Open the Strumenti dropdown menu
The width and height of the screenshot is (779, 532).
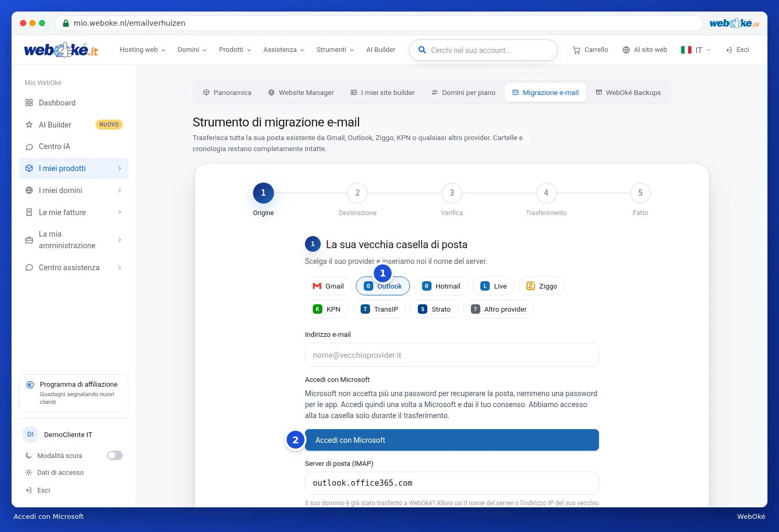335,50
